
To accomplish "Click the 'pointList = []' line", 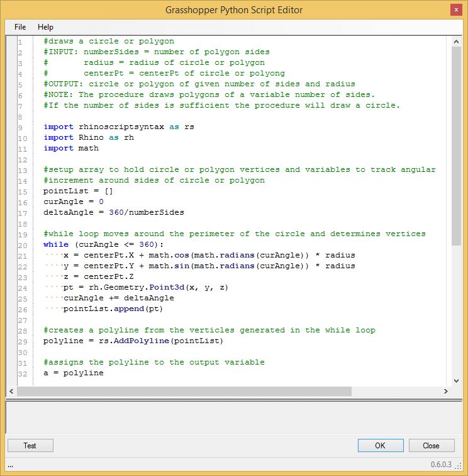I will pos(78,191).
